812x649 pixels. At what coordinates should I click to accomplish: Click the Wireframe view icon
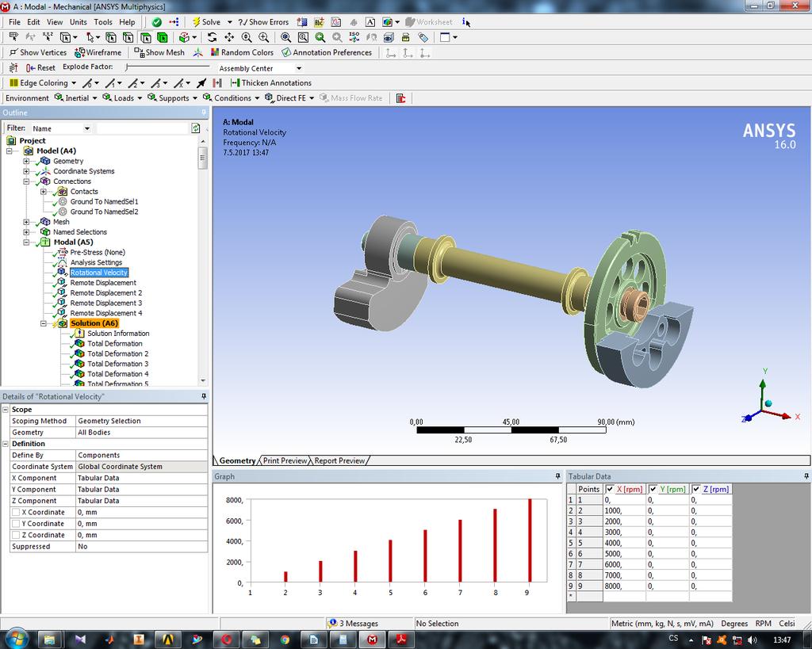[x=98, y=52]
